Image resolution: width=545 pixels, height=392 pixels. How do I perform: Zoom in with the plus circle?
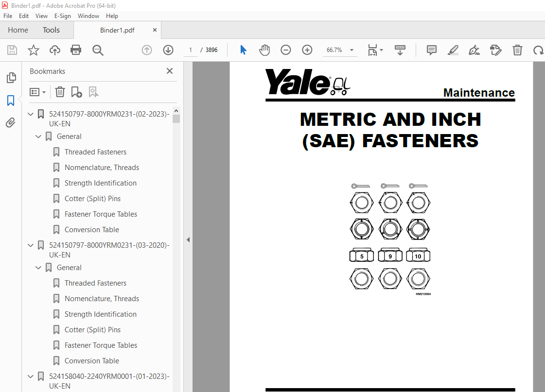click(x=307, y=50)
